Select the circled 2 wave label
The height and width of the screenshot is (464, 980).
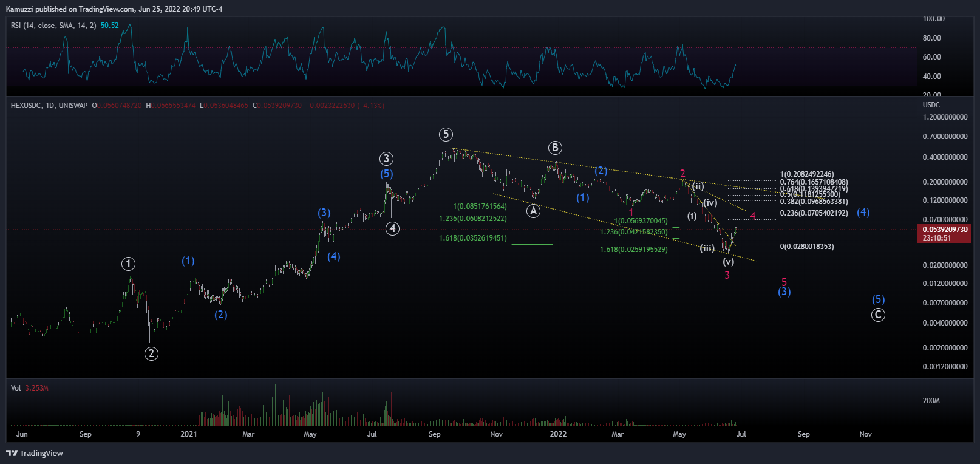pos(151,353)
